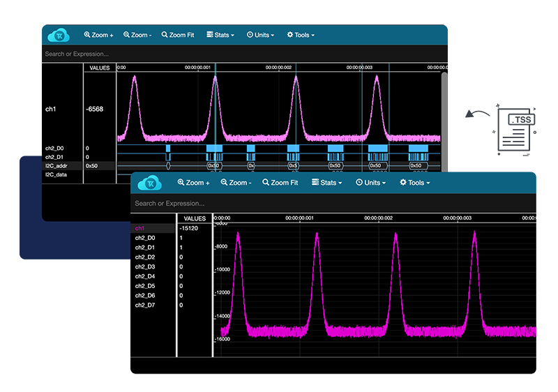
Task: Click Zoom + in the back window toolbar
Action: [98, 35]
